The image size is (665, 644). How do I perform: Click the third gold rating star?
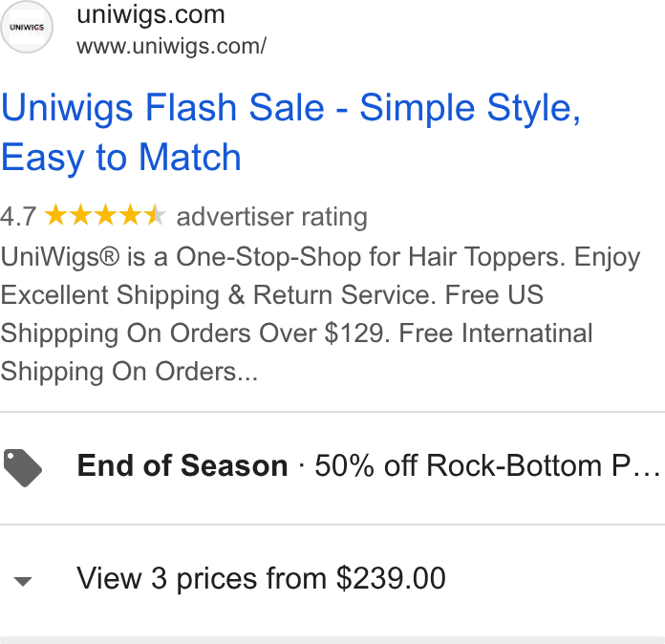click(x=106, y=215)
